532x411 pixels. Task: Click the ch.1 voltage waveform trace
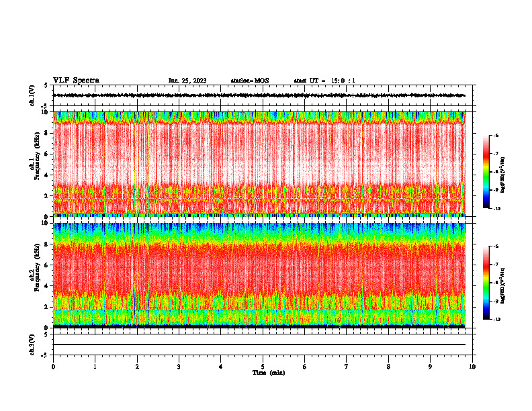(259, 95)
